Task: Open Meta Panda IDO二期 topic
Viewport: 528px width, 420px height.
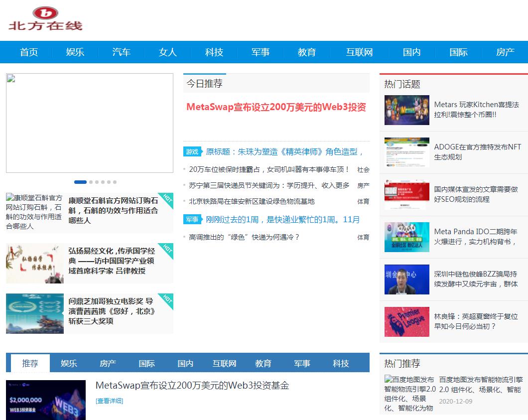Action: pos(476,237)
